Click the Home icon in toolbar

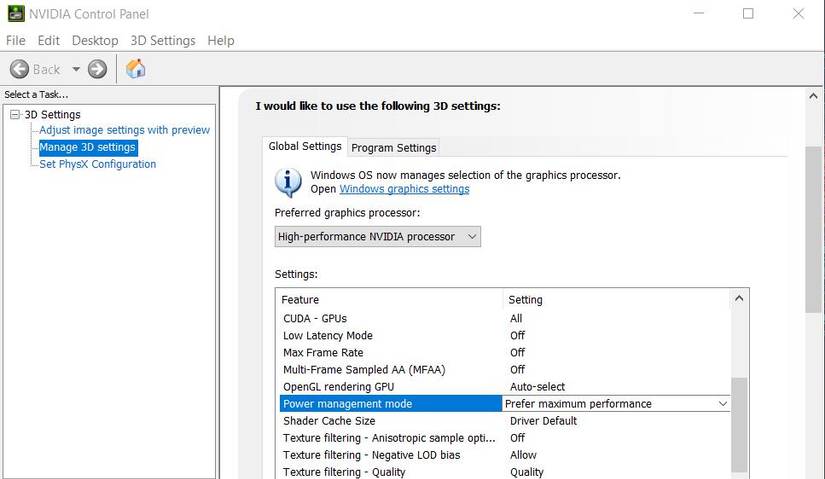pyautogui.click(x=136, y=69)
